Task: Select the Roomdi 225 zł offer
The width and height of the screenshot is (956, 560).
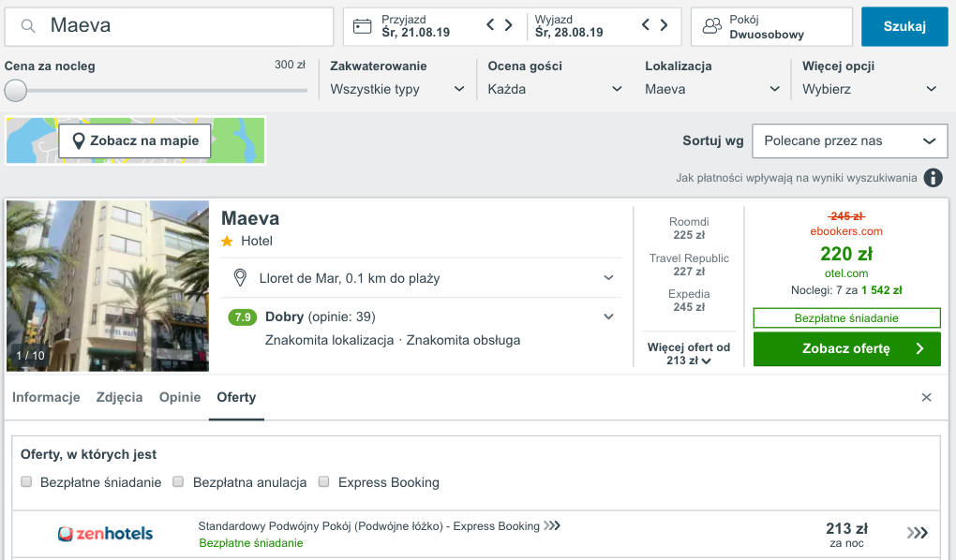Action: [689, 228]
